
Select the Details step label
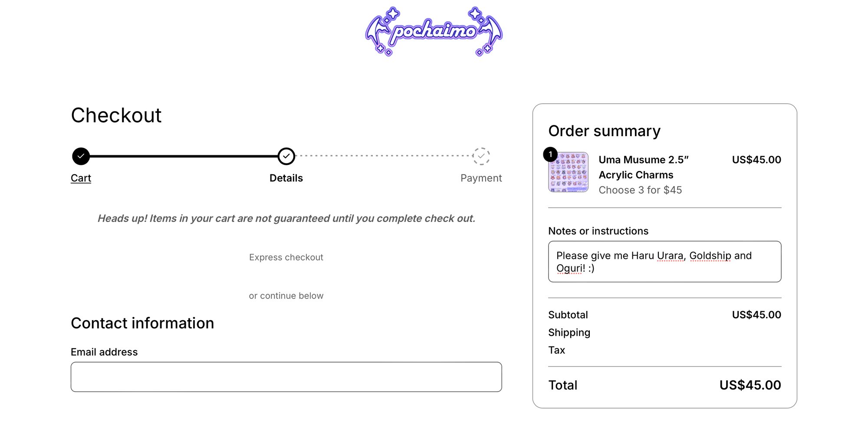(286, 178)
